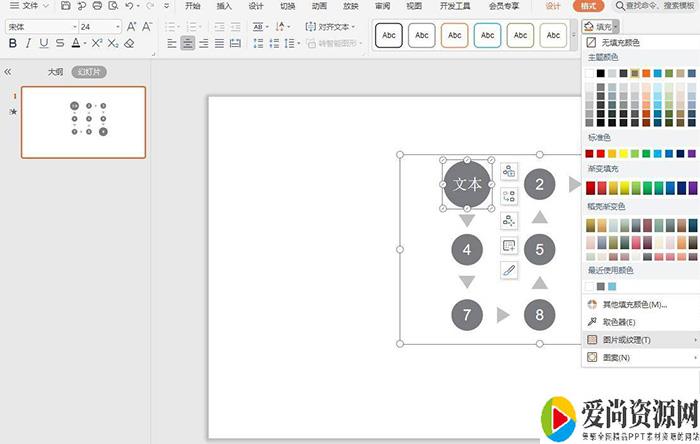Click the brush style icon beside the diagram
This screenshot has height=444, width=700.
point(509,270)
